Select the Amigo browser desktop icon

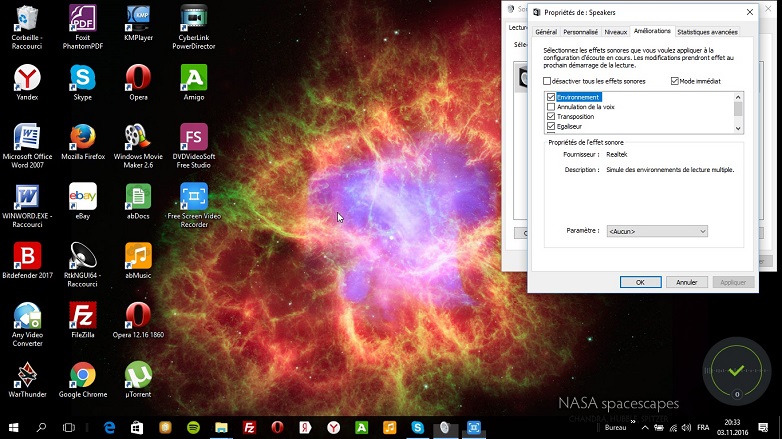pos(194,83)
